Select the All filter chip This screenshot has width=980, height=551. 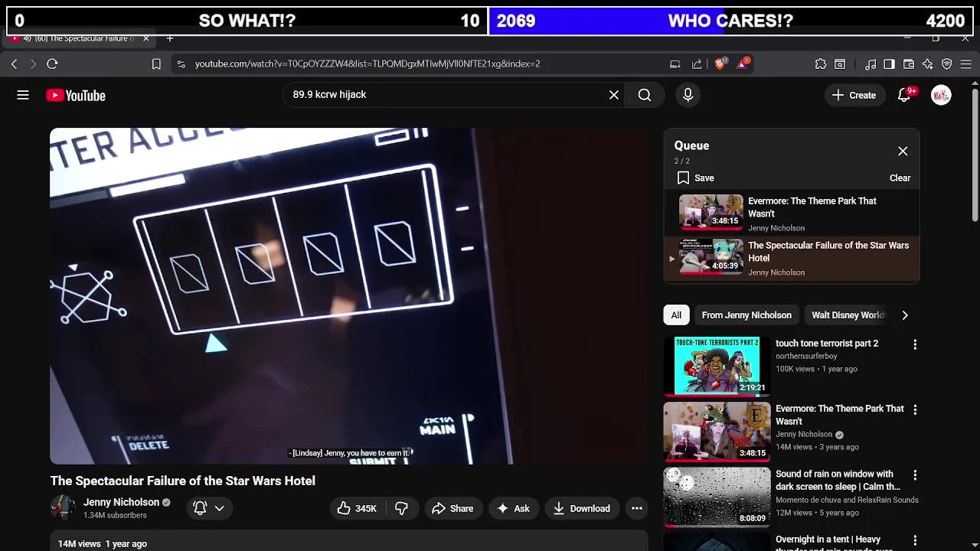(676, 315)
